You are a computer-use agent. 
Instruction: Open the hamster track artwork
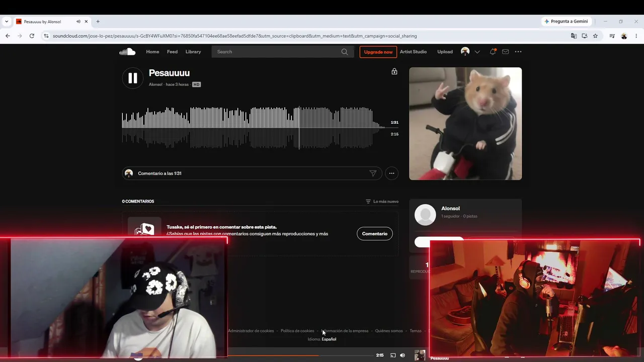465,124
